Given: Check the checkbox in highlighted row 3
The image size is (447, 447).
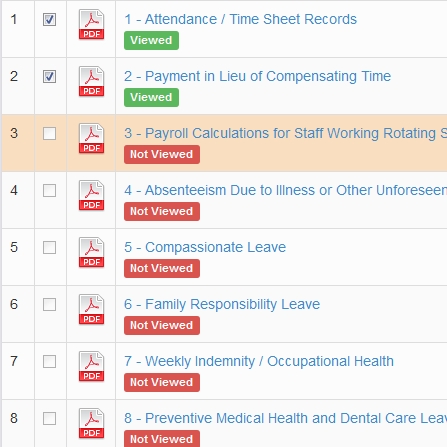Looking at the screenshot, I should click(x=49, y=134).
